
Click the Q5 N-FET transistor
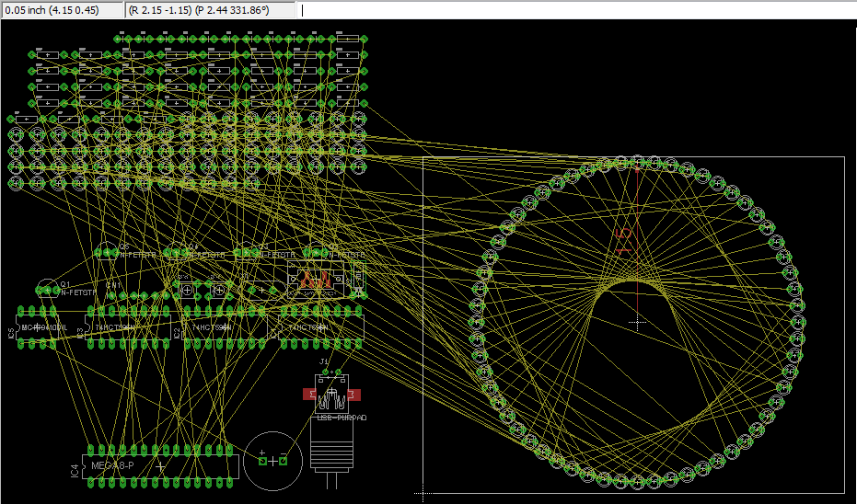[110, 254]
